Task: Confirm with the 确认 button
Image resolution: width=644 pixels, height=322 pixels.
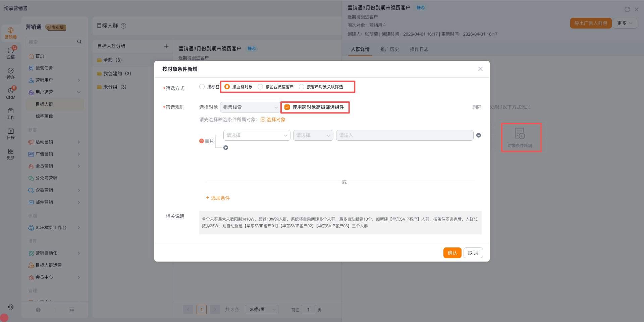Action: tap(452, 253)
